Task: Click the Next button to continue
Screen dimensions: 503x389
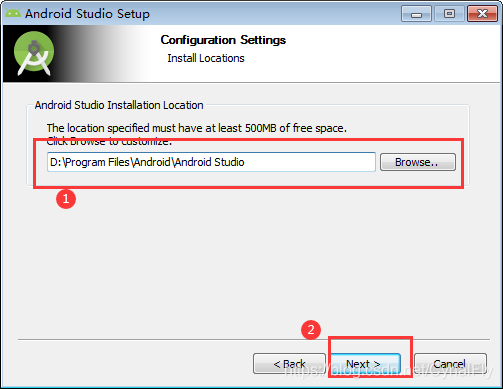Action: 366,364
